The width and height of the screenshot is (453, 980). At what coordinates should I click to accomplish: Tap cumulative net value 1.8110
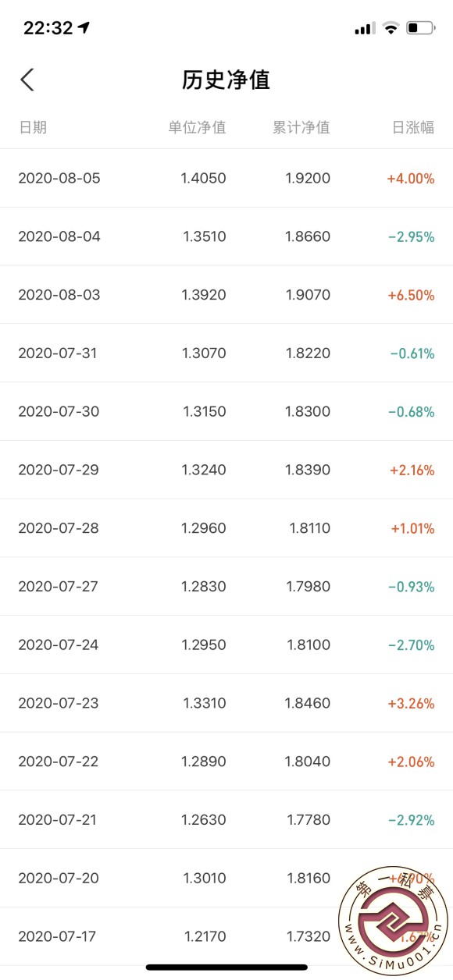pos(309,528)
